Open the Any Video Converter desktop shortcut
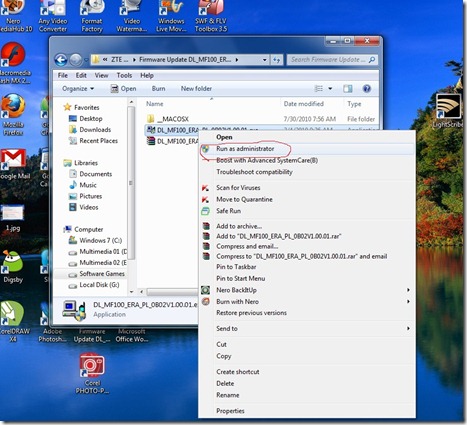The image size is (467, 425). (53, 16)
